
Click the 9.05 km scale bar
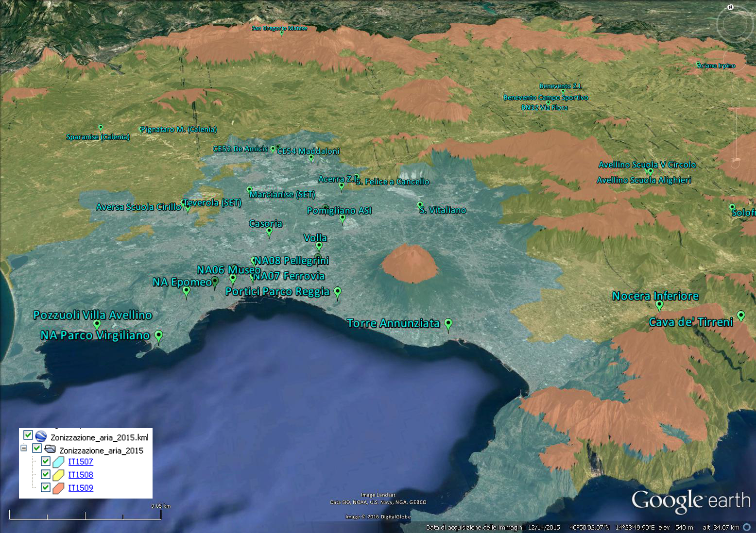[86, 515]
